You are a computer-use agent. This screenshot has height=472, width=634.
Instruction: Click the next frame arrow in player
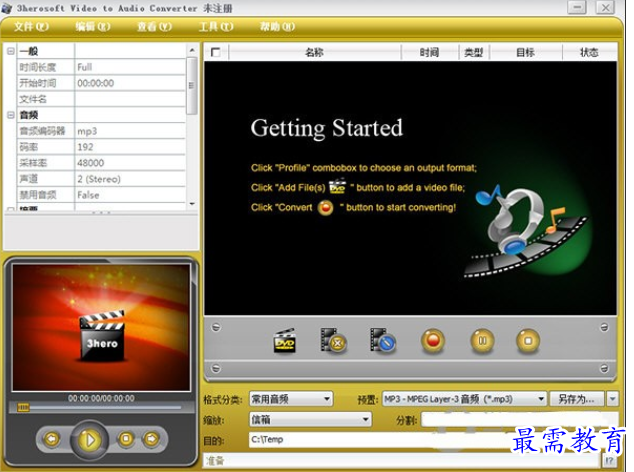point(152,439)
